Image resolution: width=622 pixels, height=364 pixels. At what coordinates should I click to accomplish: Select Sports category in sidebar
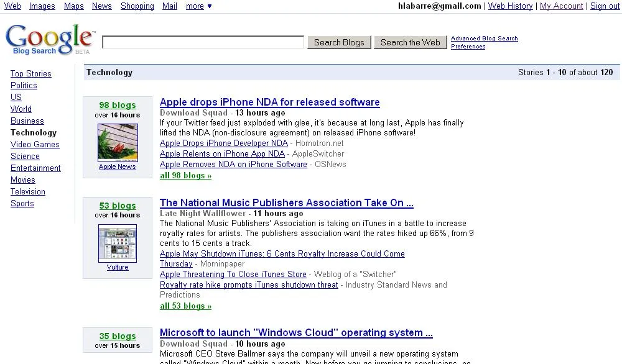(x=22, y=204)
